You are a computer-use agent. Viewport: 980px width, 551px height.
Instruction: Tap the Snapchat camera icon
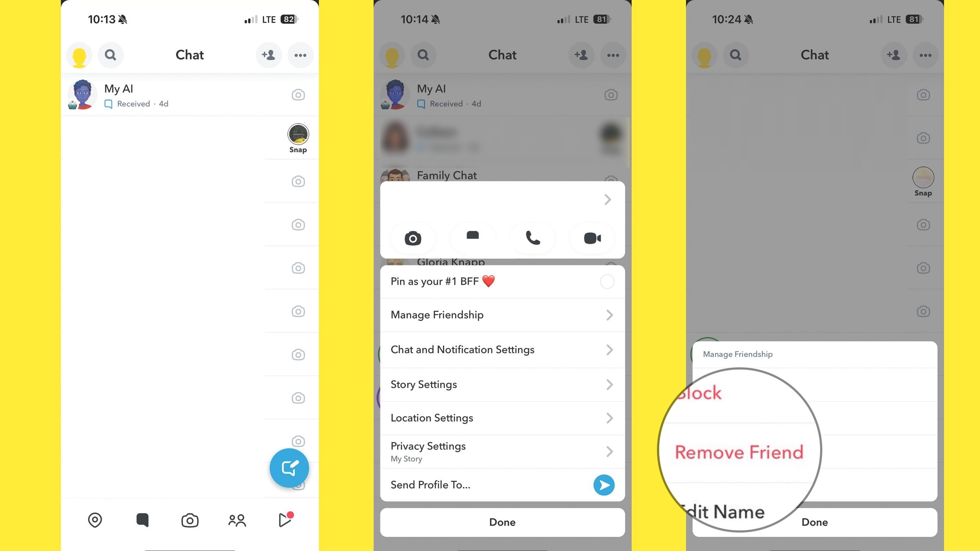coord(190,519)
